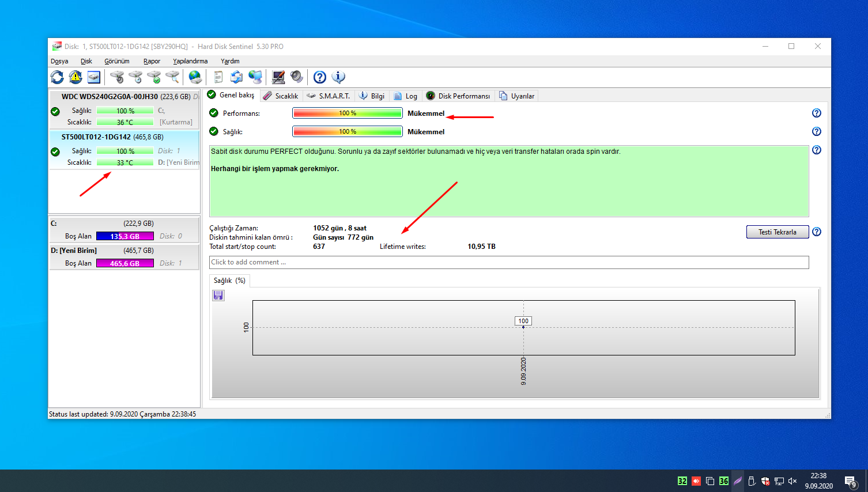
Task: Click the help icon on the Performans row
Action: [816, 113]
